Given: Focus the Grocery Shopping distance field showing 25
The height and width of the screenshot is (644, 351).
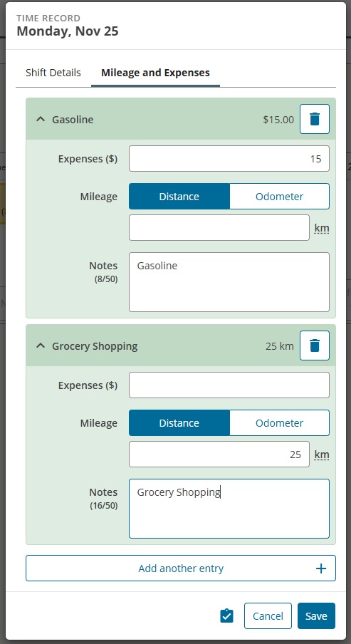Looking at the screenshot, I should click(219, 455).
